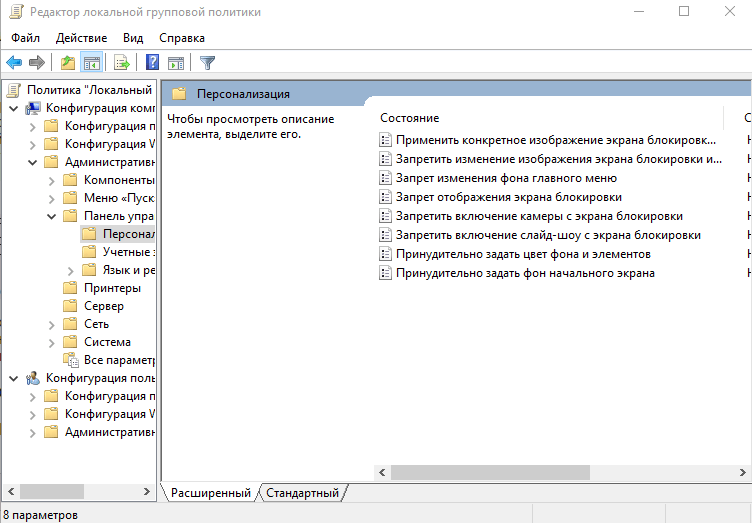
Task: Collapse the Панель управления tree node
Action: tap(52, 216)
